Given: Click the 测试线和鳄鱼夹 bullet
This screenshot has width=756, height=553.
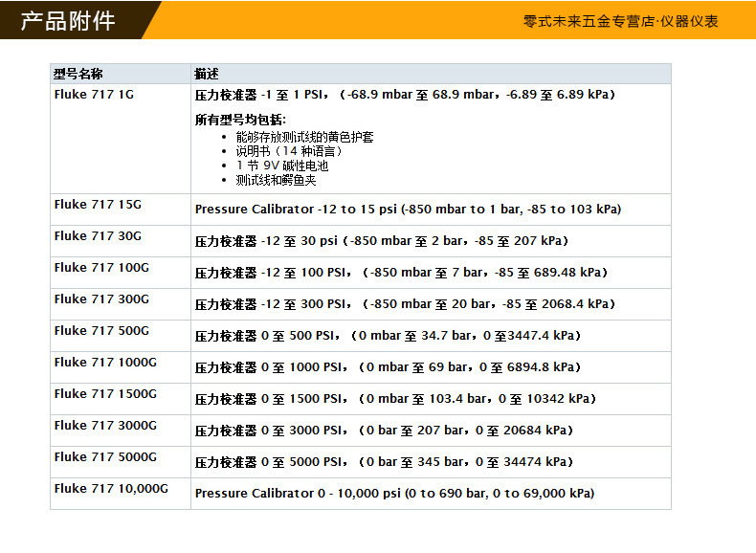Looking at the screenshot, I should click(276, 180).
